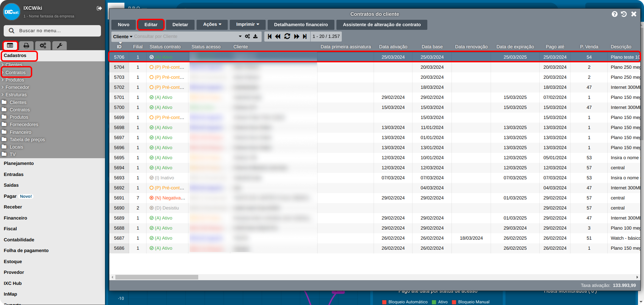Click the logout icon beside IXCWiki
The image size is (644, 305).
pos(99,8)
